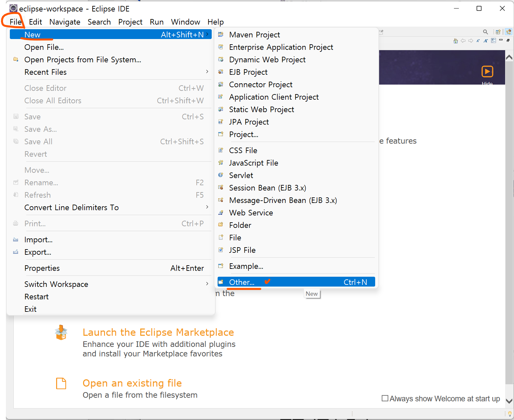514x420 pixels.
Task: Select Dynamic Web Project
Action: tap(296, 60)
